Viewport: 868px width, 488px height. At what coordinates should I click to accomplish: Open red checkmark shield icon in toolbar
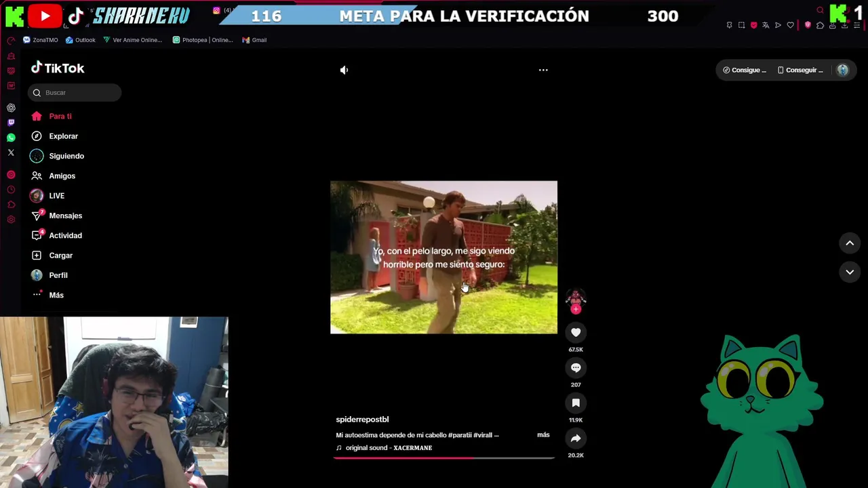tap(753, 25)
